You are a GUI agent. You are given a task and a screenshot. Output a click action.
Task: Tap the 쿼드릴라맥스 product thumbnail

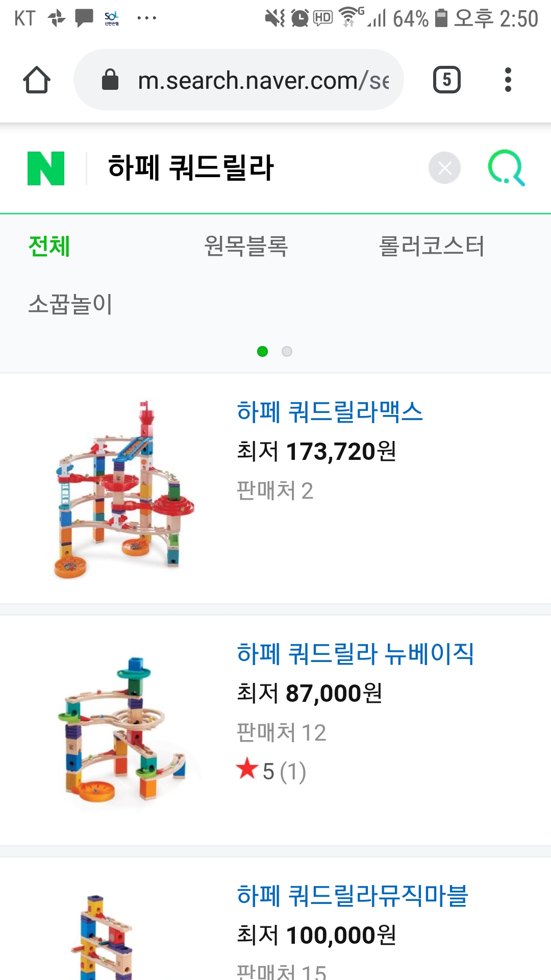tap(125, 490)
